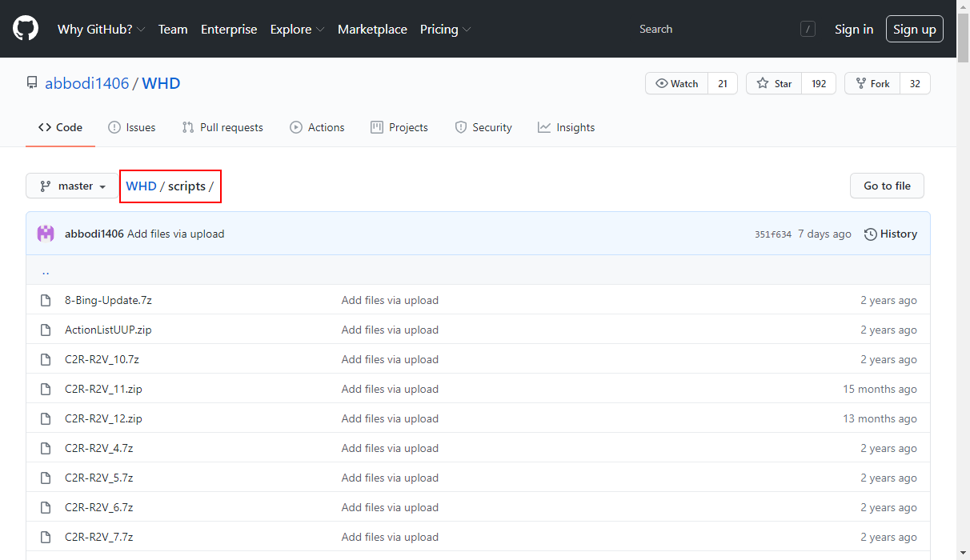Screen dimensions: 970x560
Task: Open file C2R-R2V_6.7z
Action: (98, 507)
